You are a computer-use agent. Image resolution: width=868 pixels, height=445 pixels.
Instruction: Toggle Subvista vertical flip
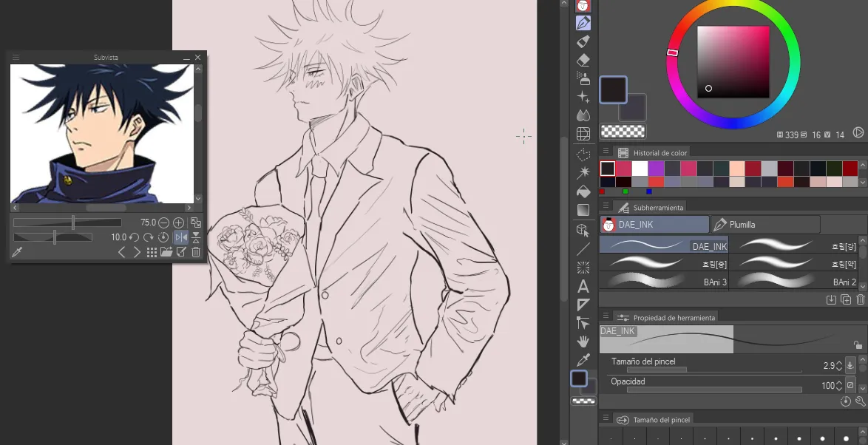click(196, 237)
